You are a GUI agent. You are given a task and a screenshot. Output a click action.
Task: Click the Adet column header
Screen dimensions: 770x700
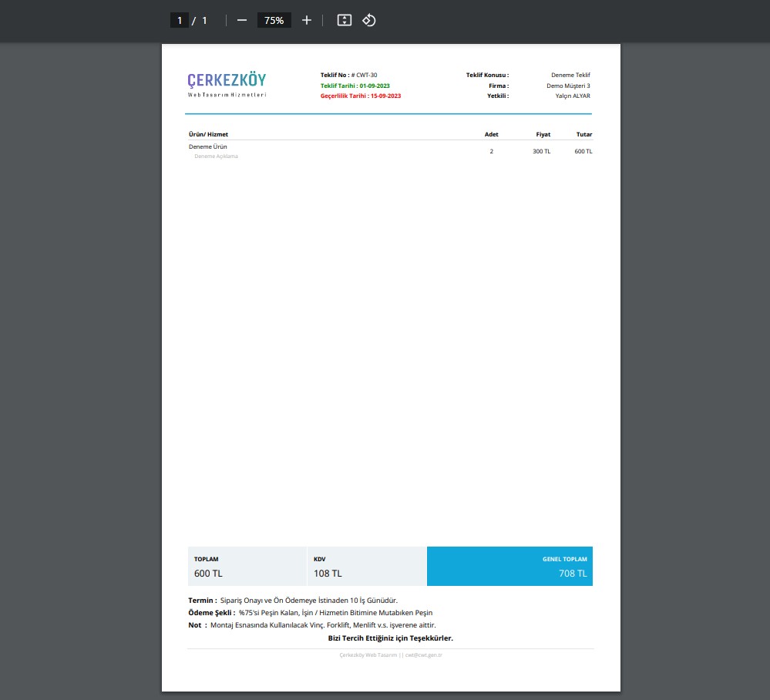pyautogui.click(x=491, y=134)
